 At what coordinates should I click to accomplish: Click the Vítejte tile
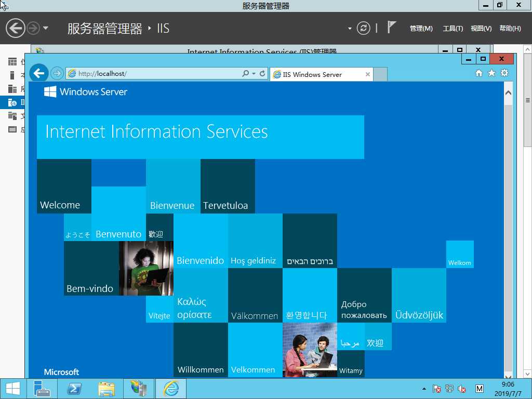pos(159,309)
